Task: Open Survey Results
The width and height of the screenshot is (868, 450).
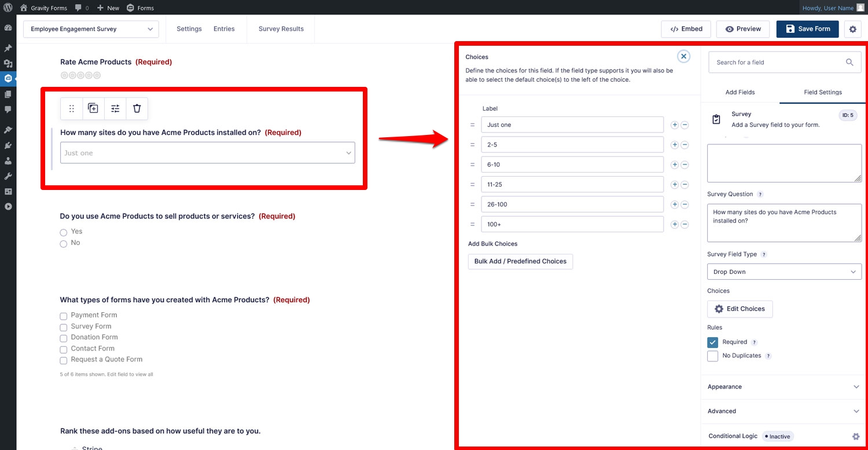Action: 281,29
